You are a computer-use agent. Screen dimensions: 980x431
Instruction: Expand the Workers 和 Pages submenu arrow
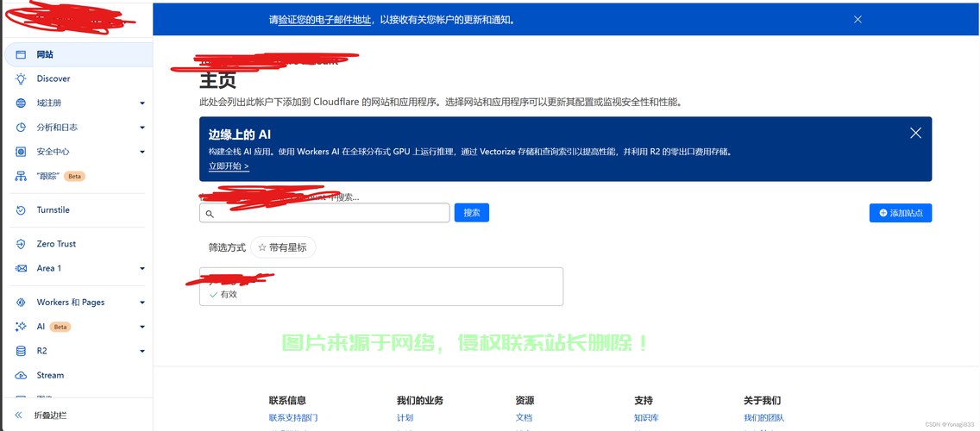[x=141, y=303]
